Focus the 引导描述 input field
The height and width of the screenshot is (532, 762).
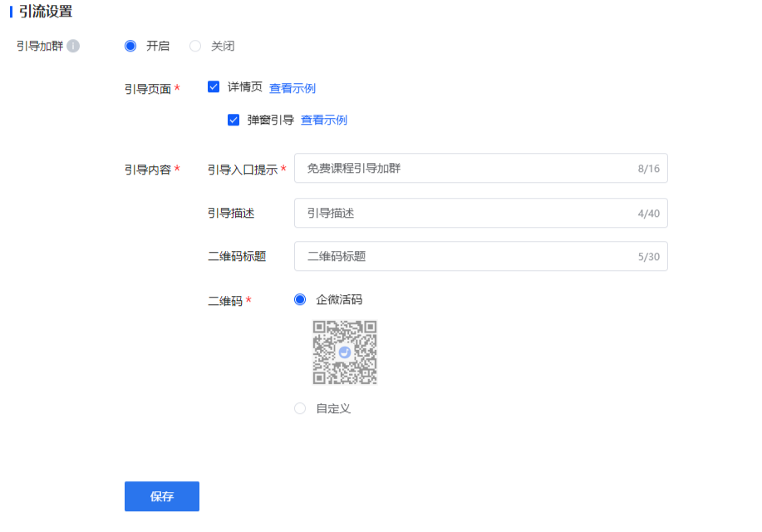[481, 213]
